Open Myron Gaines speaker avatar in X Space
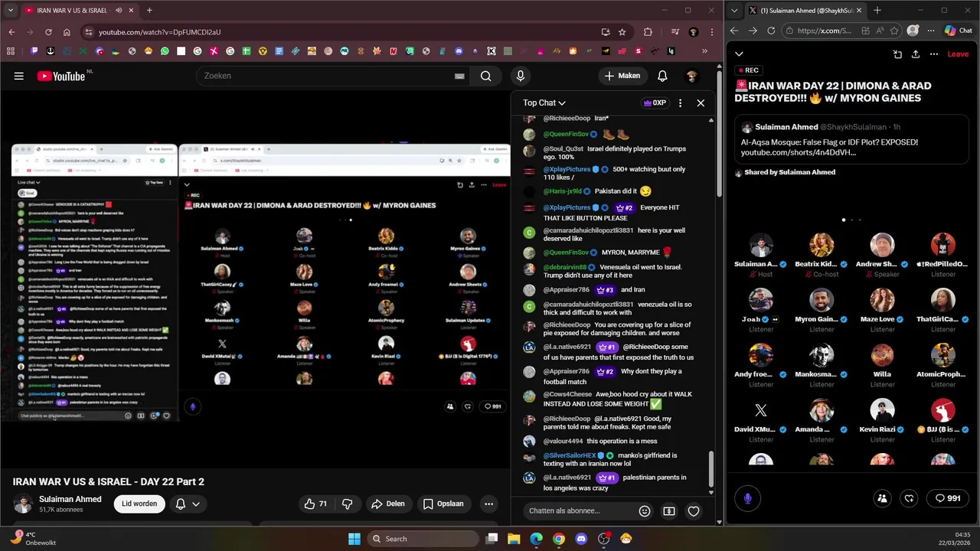The width and height of the screenshot is (980, 551). tap(822, 300)
